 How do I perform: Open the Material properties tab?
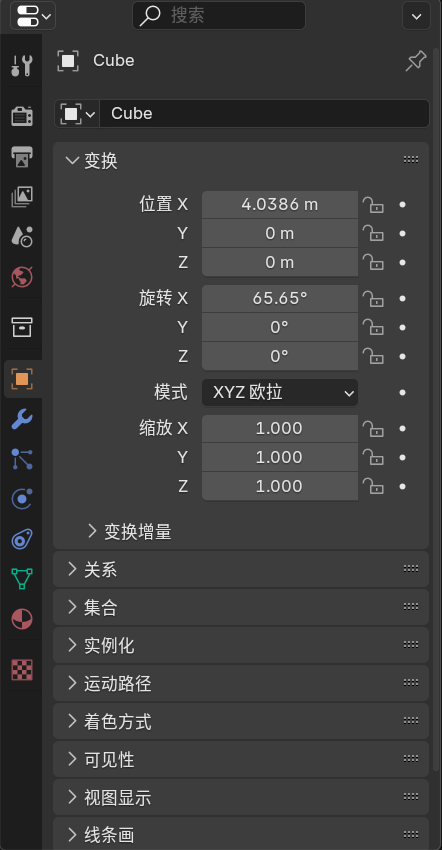[22, 619]
